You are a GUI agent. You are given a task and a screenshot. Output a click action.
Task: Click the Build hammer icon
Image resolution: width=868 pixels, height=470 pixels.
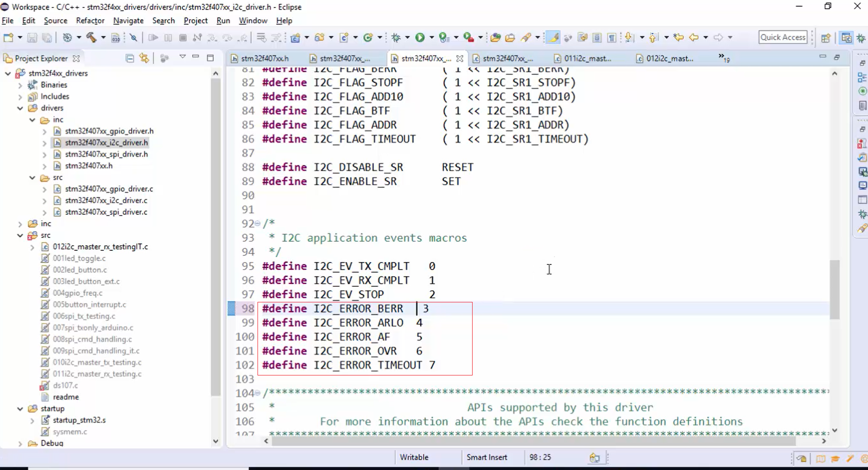pos(91,37)
